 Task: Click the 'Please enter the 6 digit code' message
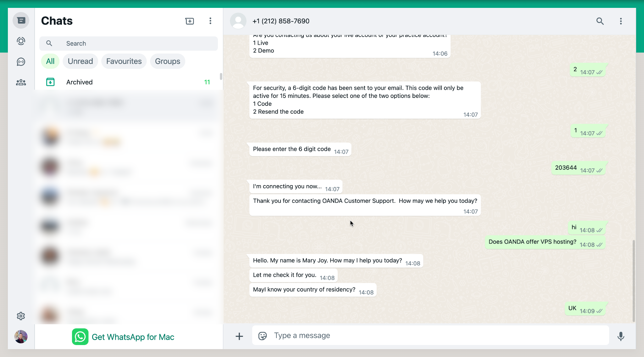click(x=300, y=150)
